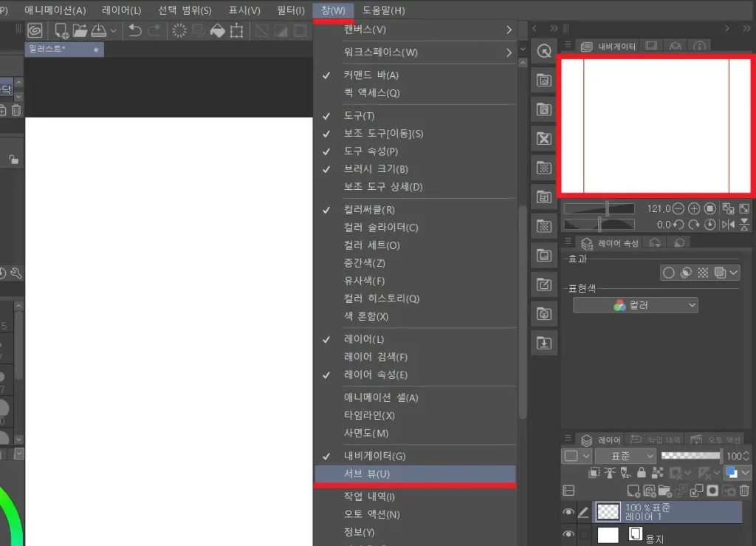Select the 레이어 1 layer thumbnail
The image size is (756, 546).
[x=608, y=512]
